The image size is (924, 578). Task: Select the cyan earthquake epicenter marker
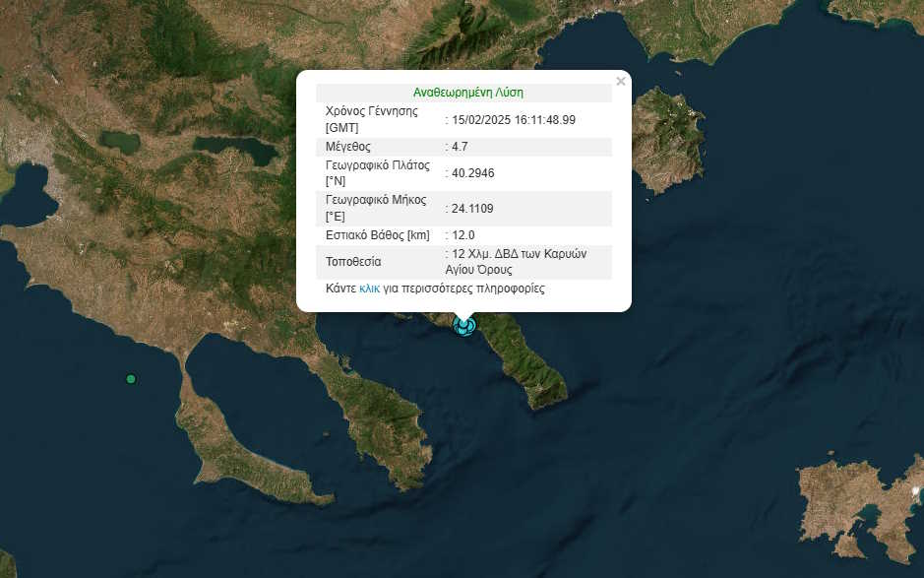pyautogui.click(x=464, y=325)
